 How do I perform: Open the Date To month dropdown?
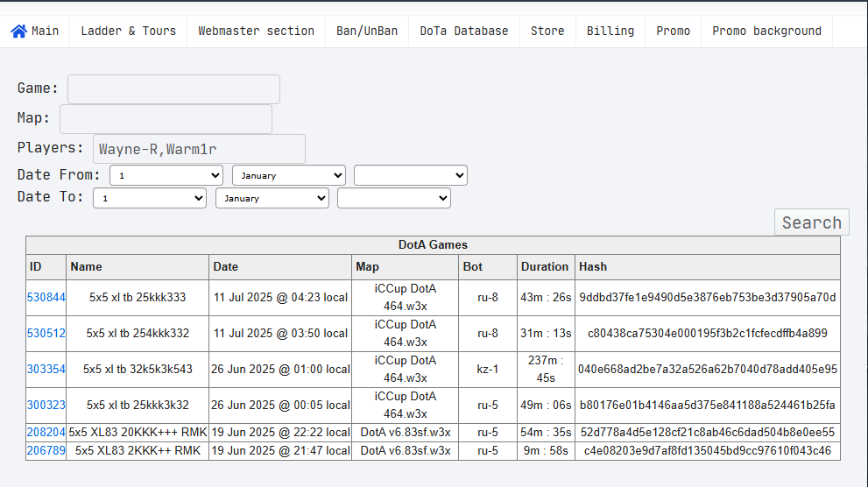pyautogui.click(x=272, y=198)
